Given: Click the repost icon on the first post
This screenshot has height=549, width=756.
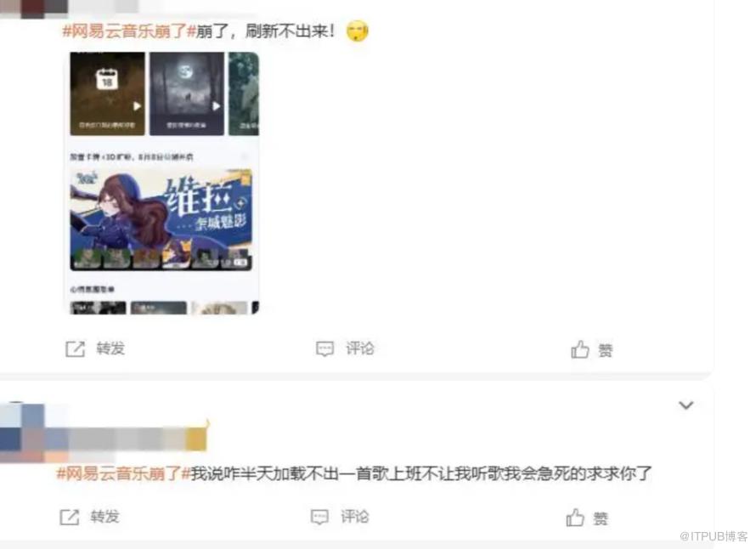Looking at the screenshot, I should 76,348.
